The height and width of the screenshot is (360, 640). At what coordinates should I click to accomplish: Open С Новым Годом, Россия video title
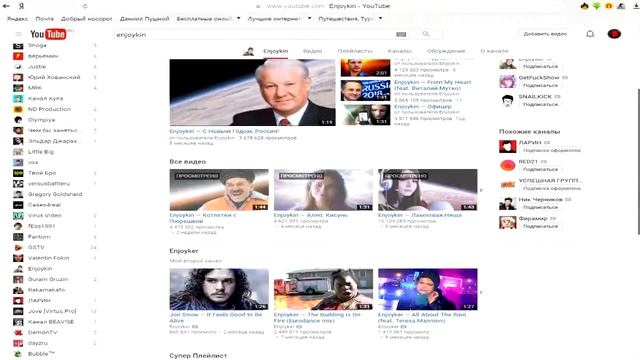224,131
